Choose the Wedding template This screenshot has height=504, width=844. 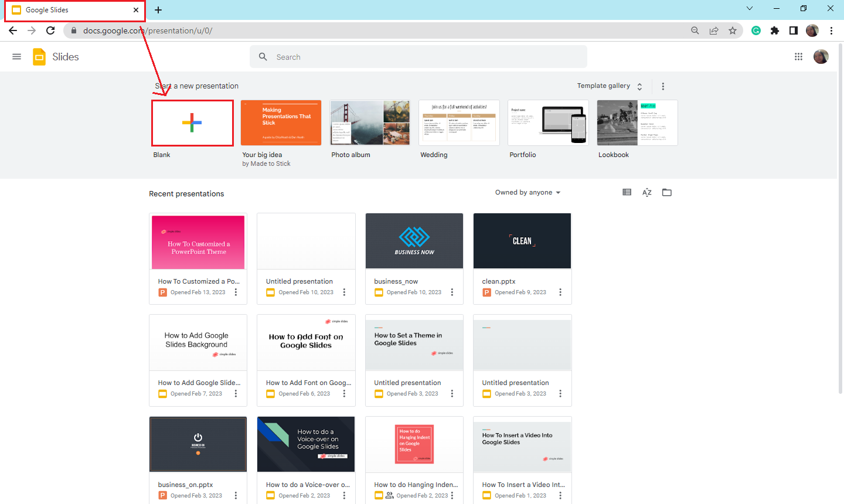[x=460, y=123]
